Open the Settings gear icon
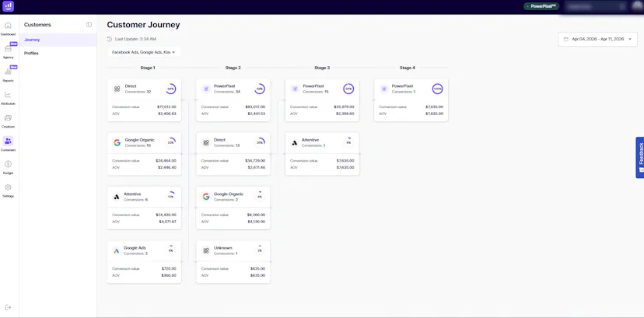Screen dimensions: 644x318 tap(8, 187)
